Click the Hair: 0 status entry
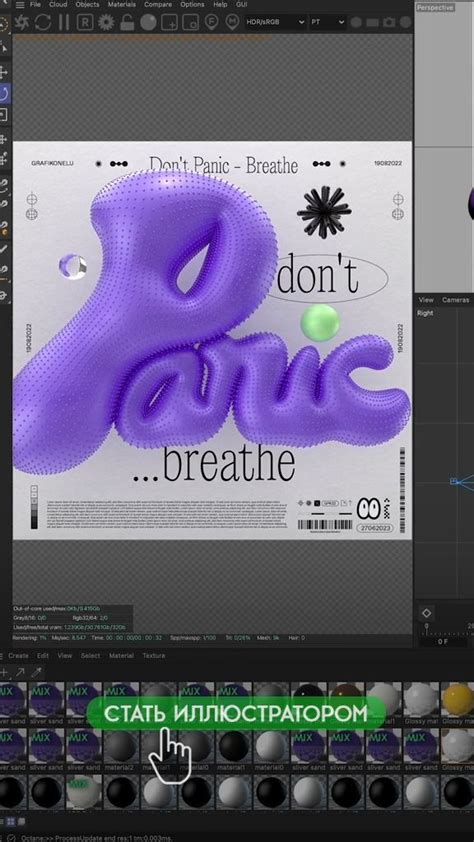The image size is (474, 842). coord(296,637)
